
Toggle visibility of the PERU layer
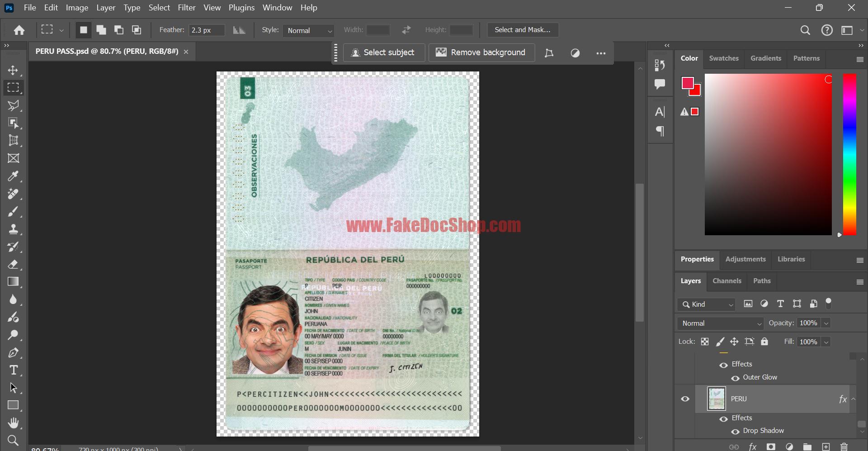(685, 399)
